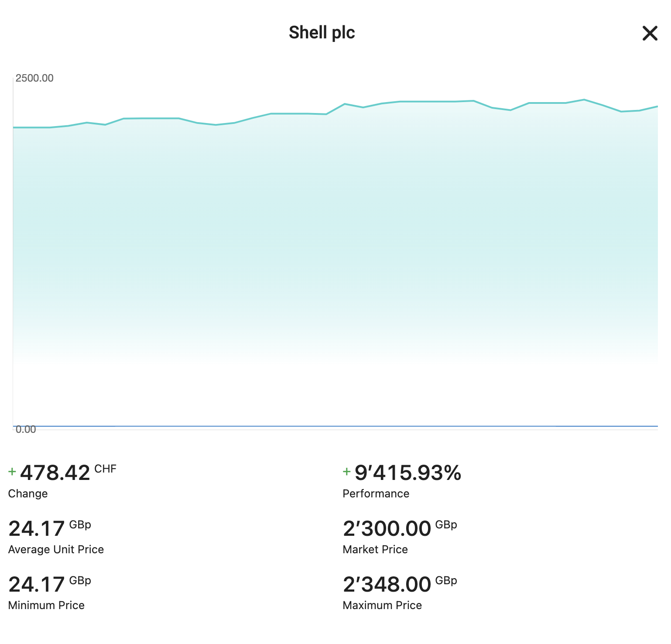Screen dimensions: 671x644
Task: Click the green plus icon next to Change
Action: tap(12, 472)
